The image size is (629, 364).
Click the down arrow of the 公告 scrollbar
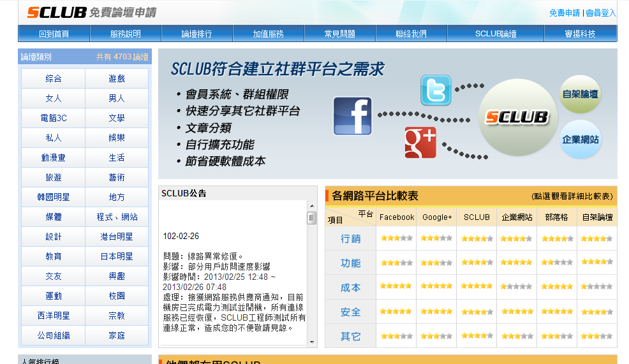[312, 342]
